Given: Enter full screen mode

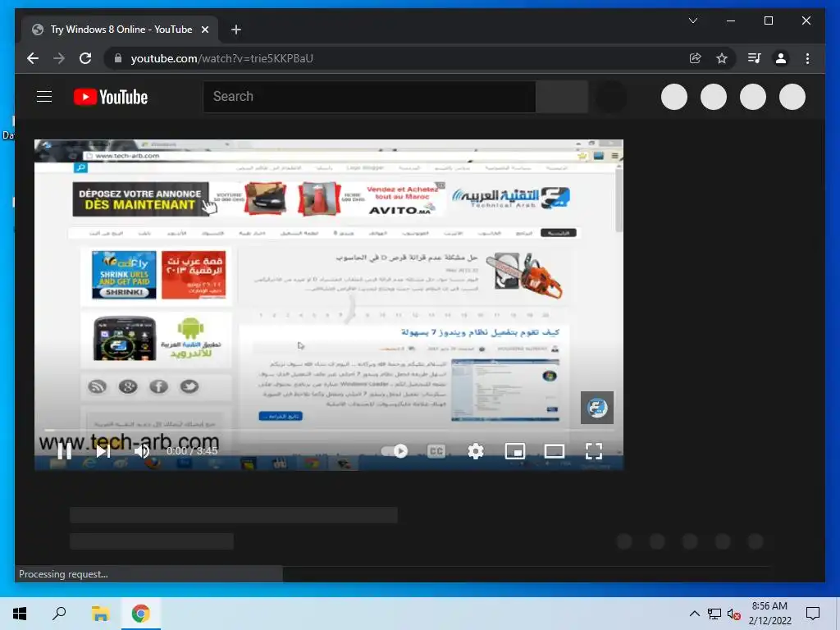Looking at the screenshot, I should point(594,451).
